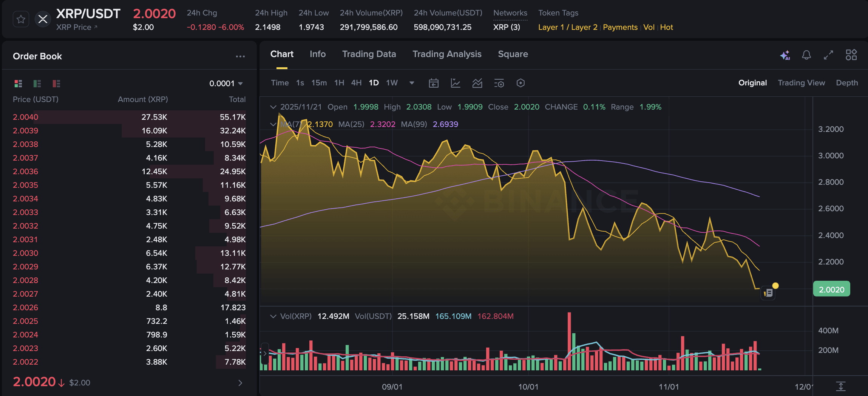Open XRP (3) networks link
868x396 pixels.
(x=507, y=27)
